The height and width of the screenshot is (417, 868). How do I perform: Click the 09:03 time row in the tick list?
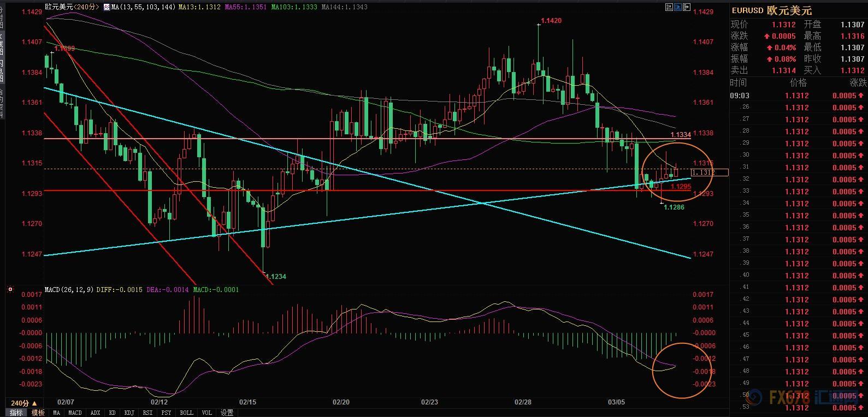point(799,96)
